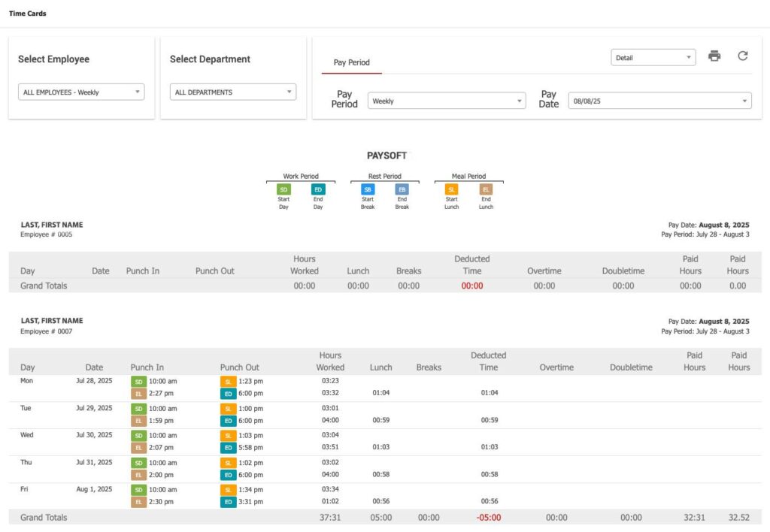Open the ALL EMPLOYEES - Weekly dropdown
770x532 pixels.
click(x=81, y=92)
